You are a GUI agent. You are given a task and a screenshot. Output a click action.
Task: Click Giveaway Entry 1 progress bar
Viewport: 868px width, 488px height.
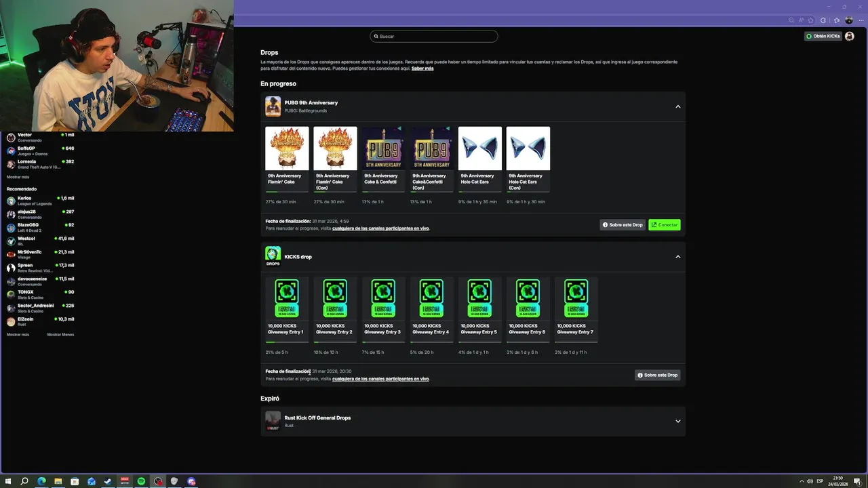287,342
